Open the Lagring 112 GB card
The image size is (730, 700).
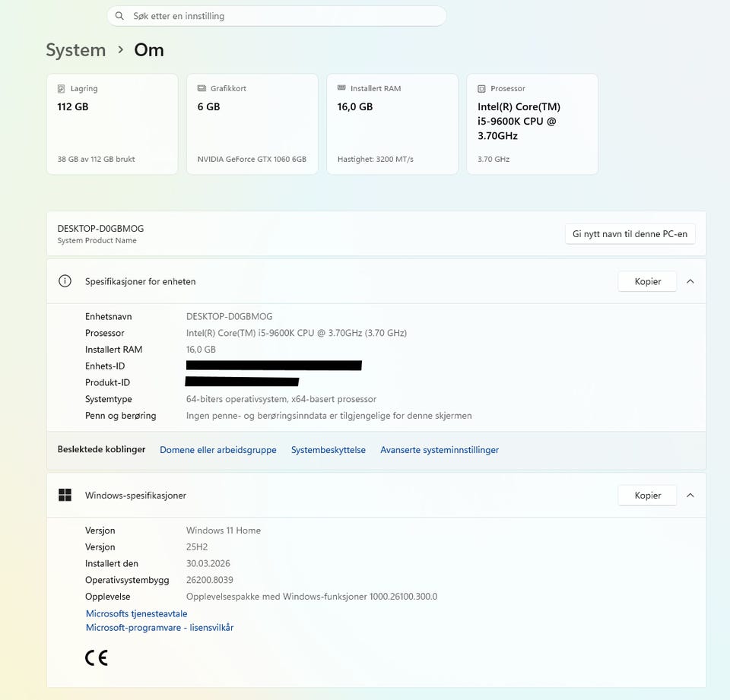pyautogui.click(x=113, y=124)
